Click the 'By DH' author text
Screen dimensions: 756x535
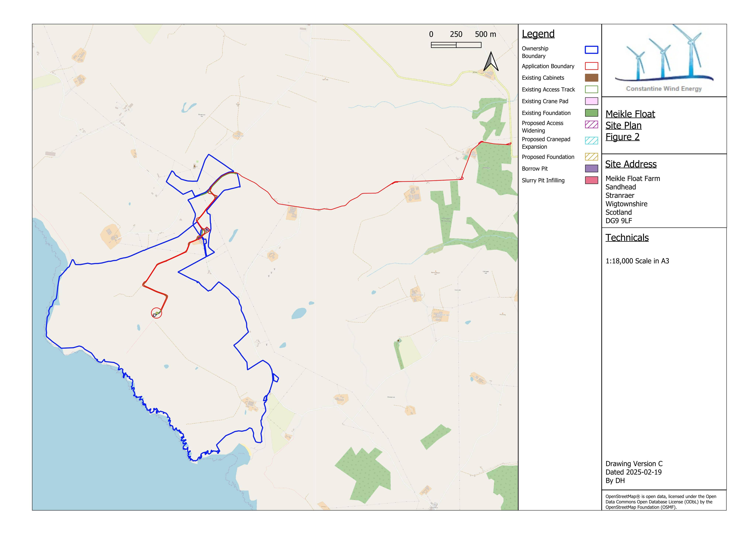click(x=615, y=481)
